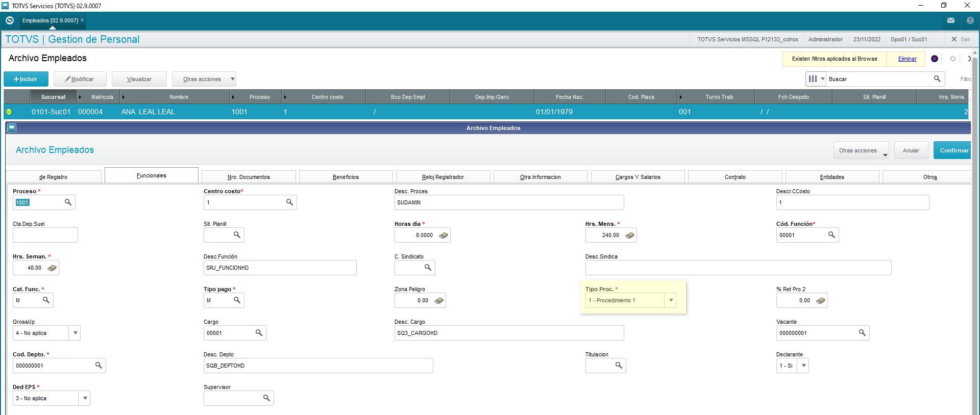This screenshot has height=415, width=980.
Task: Click the magnifier icon in Proceso field
Action: (x=68, y=202)
